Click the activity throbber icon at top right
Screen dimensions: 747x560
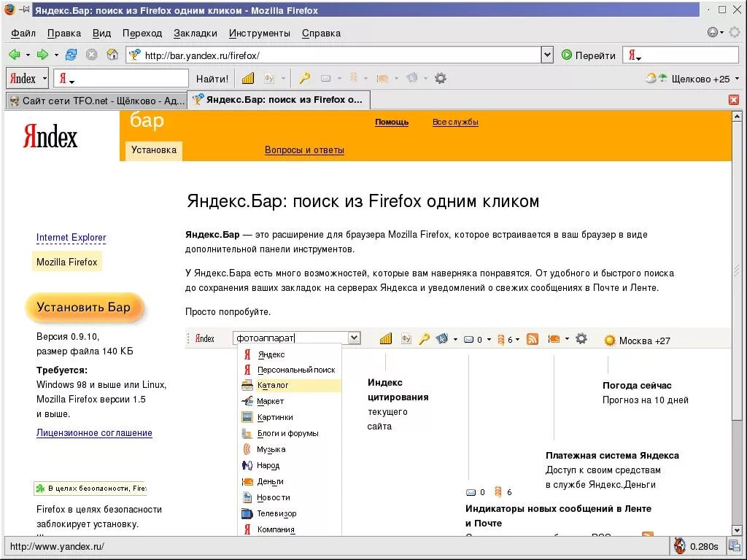pyautogui.click(x=735, y=32)
